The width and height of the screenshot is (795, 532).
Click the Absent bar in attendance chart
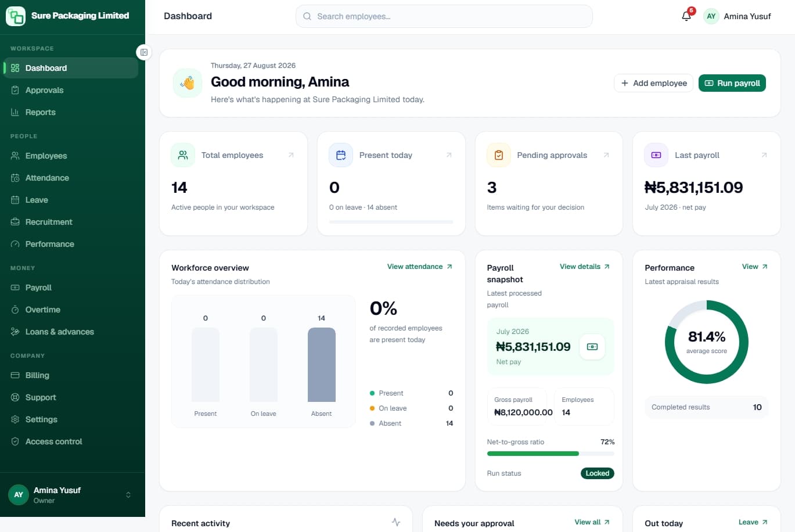tap(322, 365)
